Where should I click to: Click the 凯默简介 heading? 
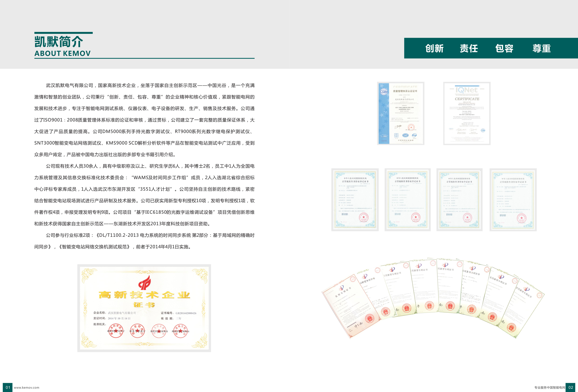tap(58, 42)
